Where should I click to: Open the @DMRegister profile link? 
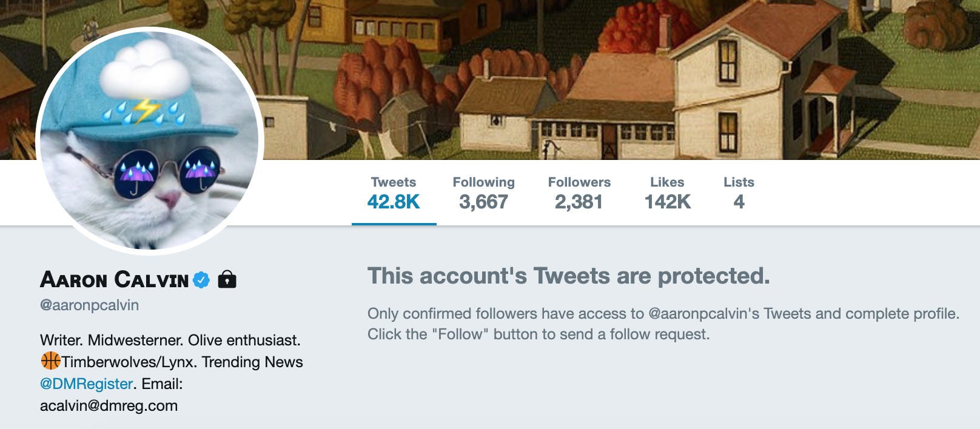86,384
